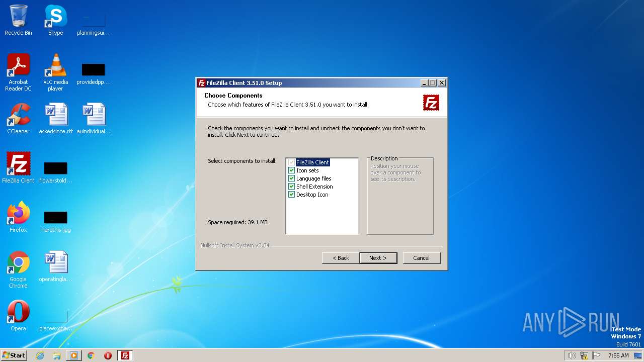The width and height of the screenshot is (644, 362).
Task: Select the FileZilla Client desktop shortcut
Action: [x=18, y=168]
